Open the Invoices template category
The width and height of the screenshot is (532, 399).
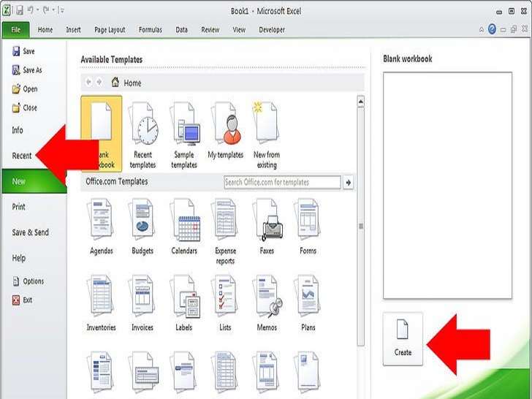coord(142,303)
